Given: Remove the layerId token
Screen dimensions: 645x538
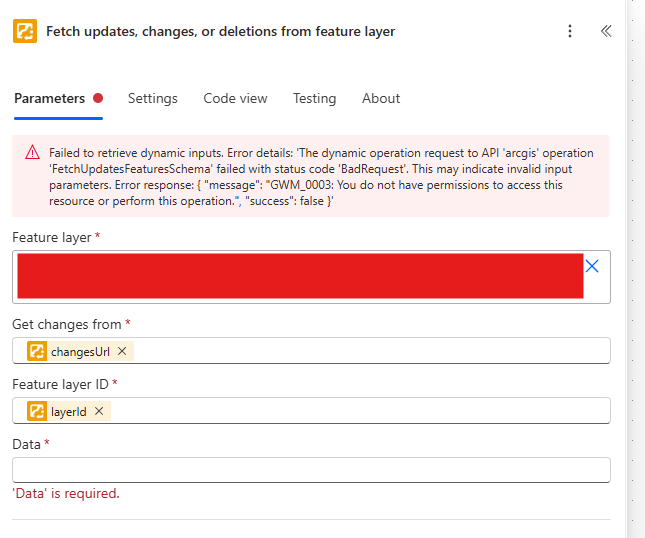Looking at the screenshot, I should coord(99,411).
